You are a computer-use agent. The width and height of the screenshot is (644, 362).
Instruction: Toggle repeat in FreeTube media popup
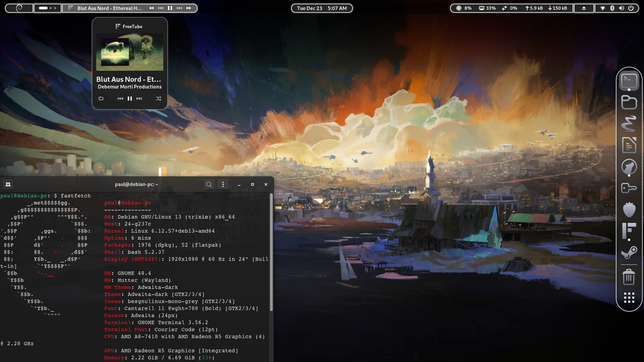(x=101, y=99)
